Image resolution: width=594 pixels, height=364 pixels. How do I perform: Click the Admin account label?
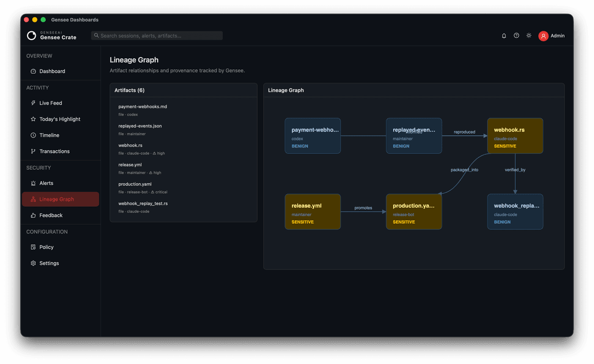[557, 36]
